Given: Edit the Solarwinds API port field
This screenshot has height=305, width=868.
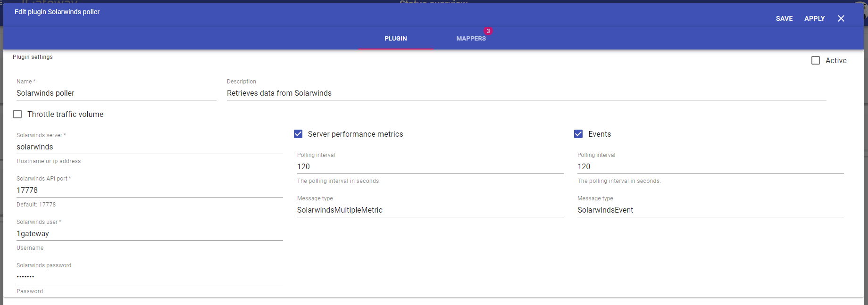Looking at the screenshot, I should point(150,190).
